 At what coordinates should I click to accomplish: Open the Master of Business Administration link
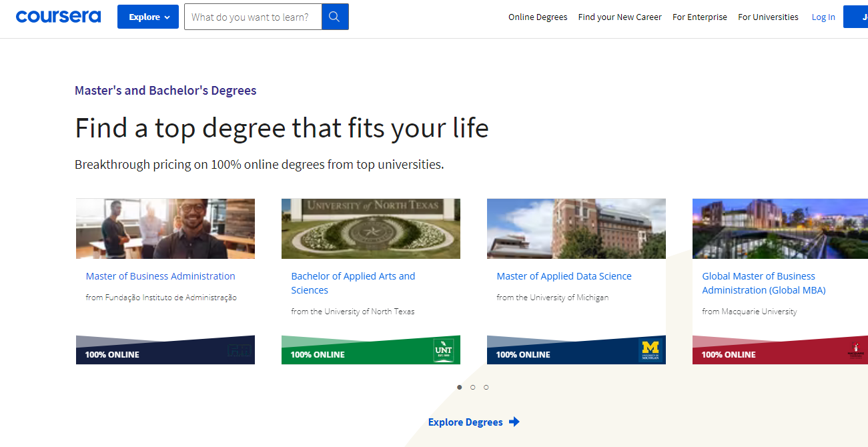[x=161, y=276]
